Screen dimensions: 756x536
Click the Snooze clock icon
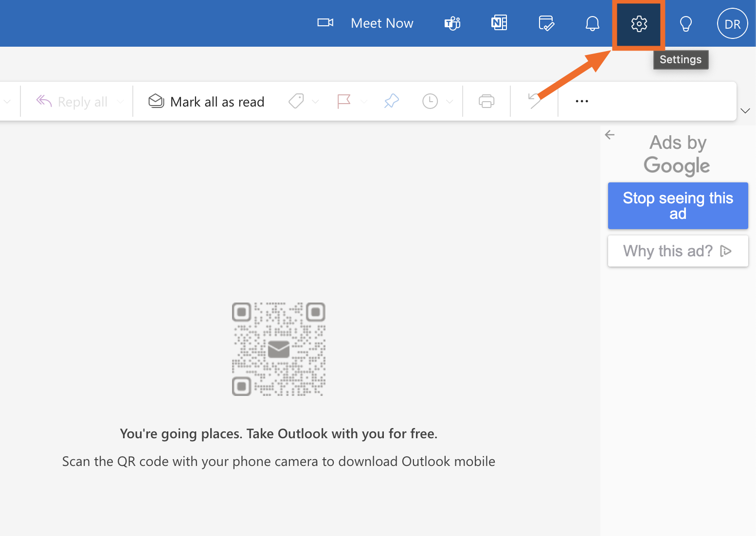pyautogui.click(x=430, y=101)
